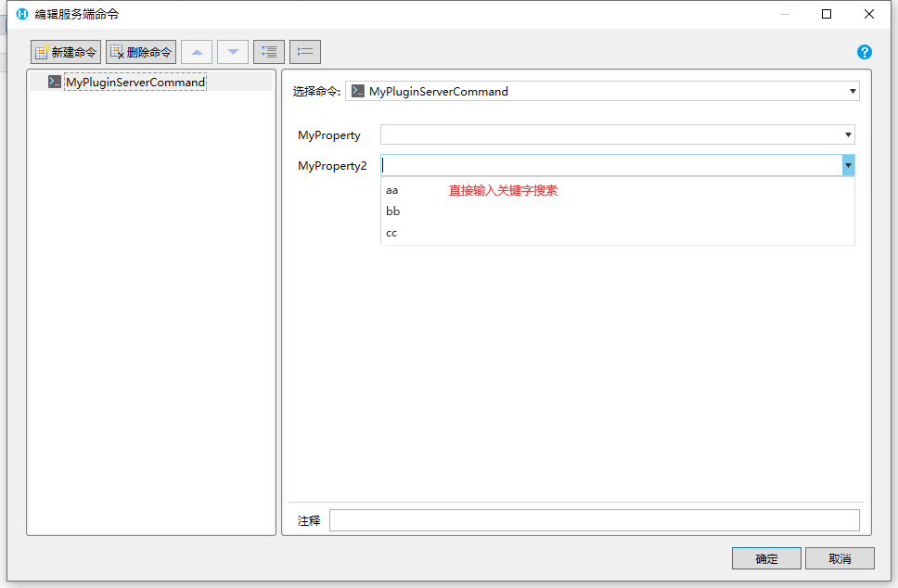This screenshot has height=588, width=898.
Task: Click the 新建命令 new command button
Action: coord(66,52)
